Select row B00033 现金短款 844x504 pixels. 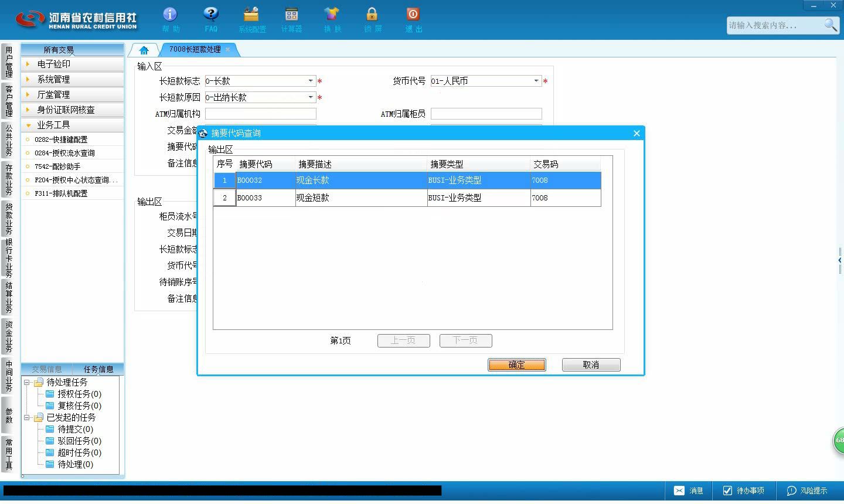pyautogui.click(x=407, y=197)
